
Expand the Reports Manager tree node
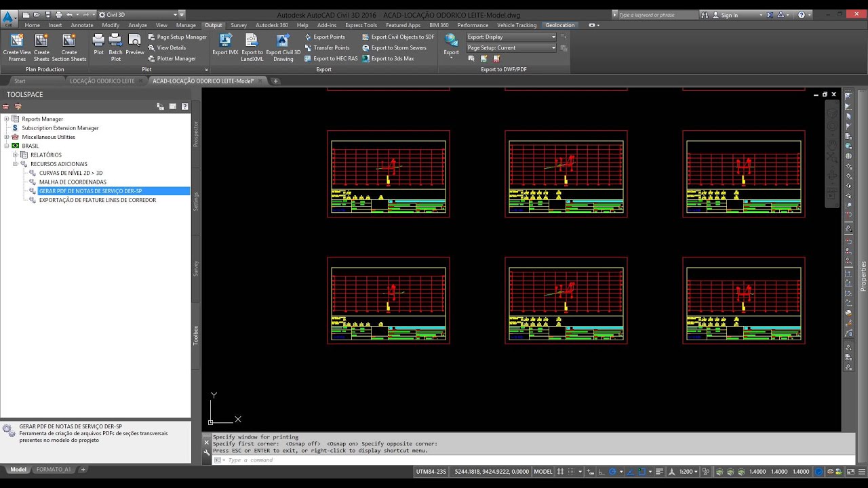tap(7, 119)
